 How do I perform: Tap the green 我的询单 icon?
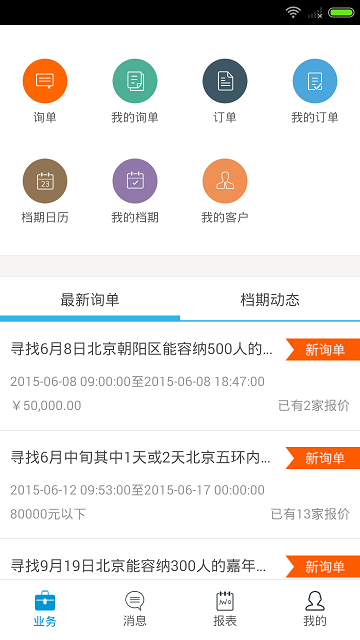point(135,81)
